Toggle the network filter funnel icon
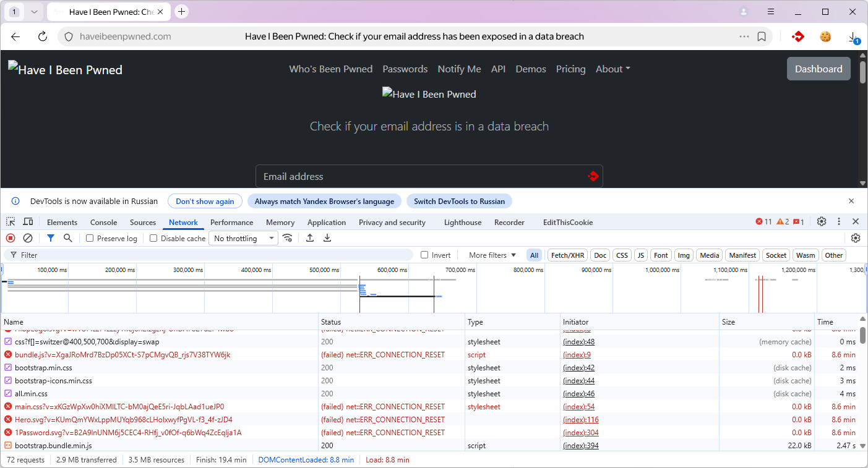 tap(51, 238)
